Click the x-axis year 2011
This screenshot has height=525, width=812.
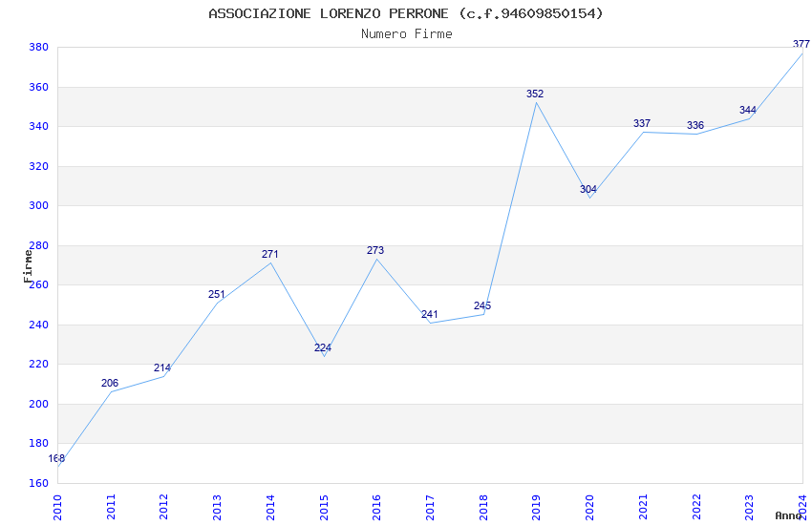[111, 507]
